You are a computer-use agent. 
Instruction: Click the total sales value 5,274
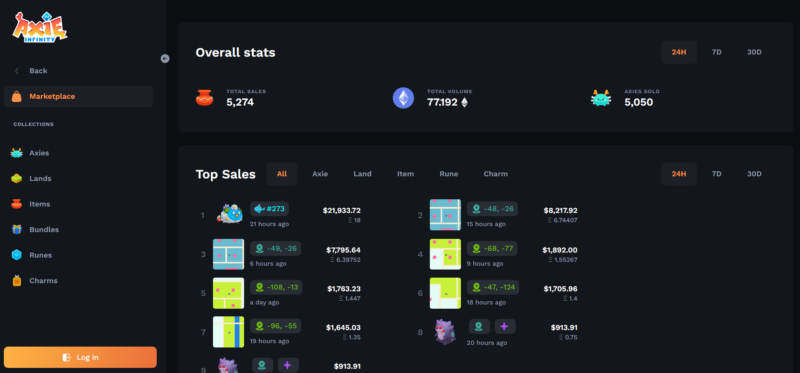click(240, 102)
